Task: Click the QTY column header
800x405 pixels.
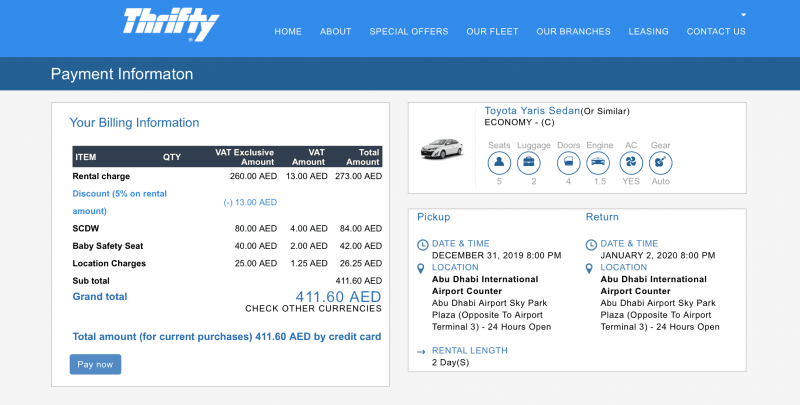Action: (172, 157)
